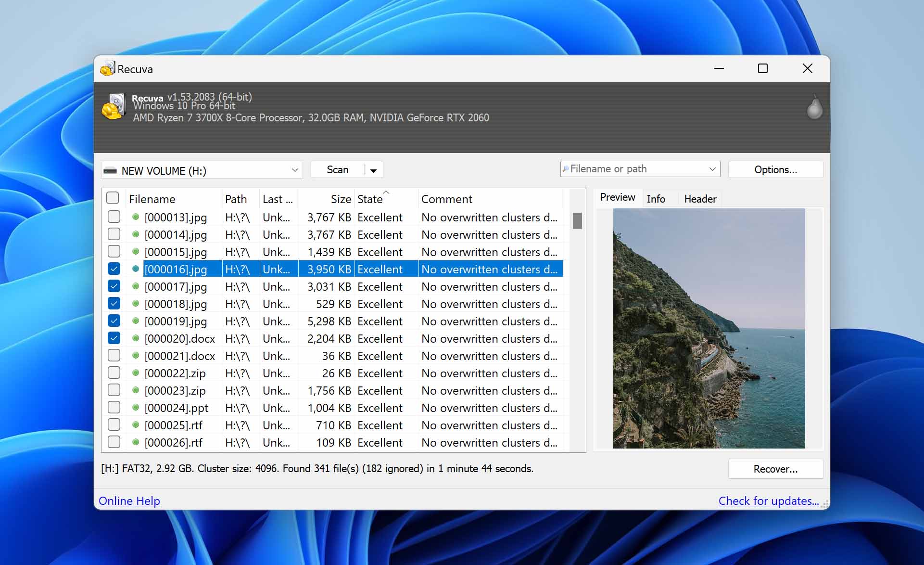Click the Recover button to restore files
The height and width of the screenshot is (565, 924).
click(777, 469)
